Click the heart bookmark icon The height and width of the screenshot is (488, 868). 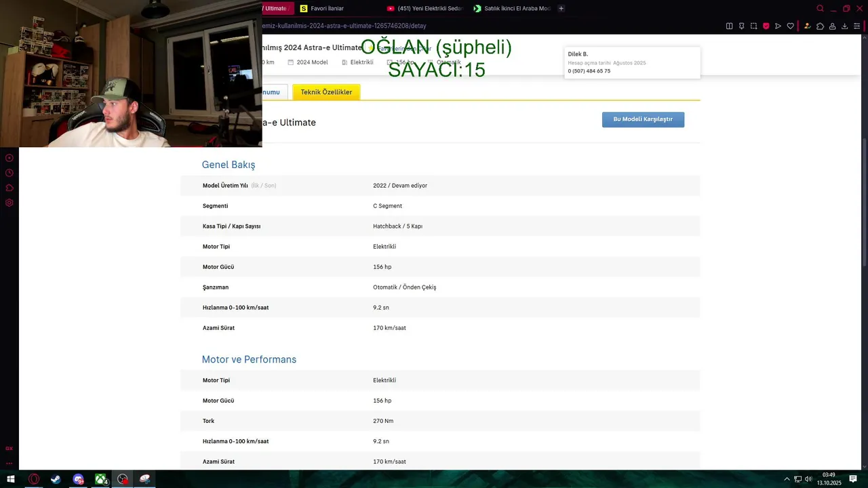click(790, 26)
